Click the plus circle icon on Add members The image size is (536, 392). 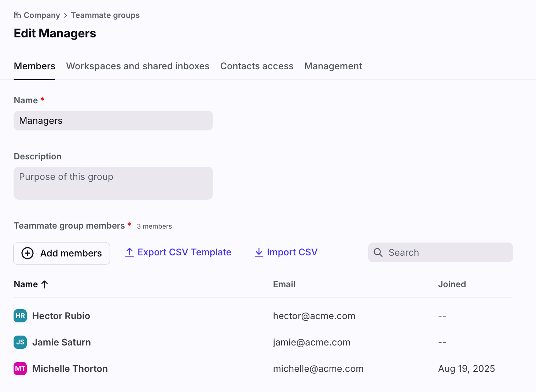[x=27, y=253]
